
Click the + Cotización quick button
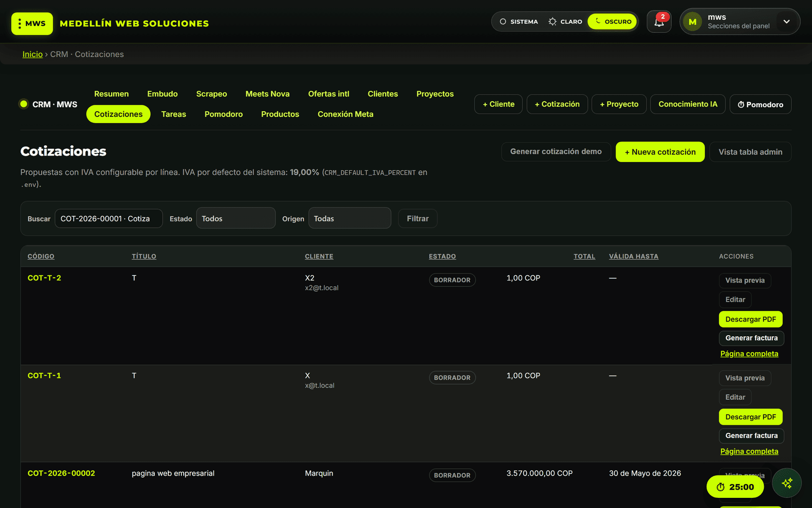point(557,104)
